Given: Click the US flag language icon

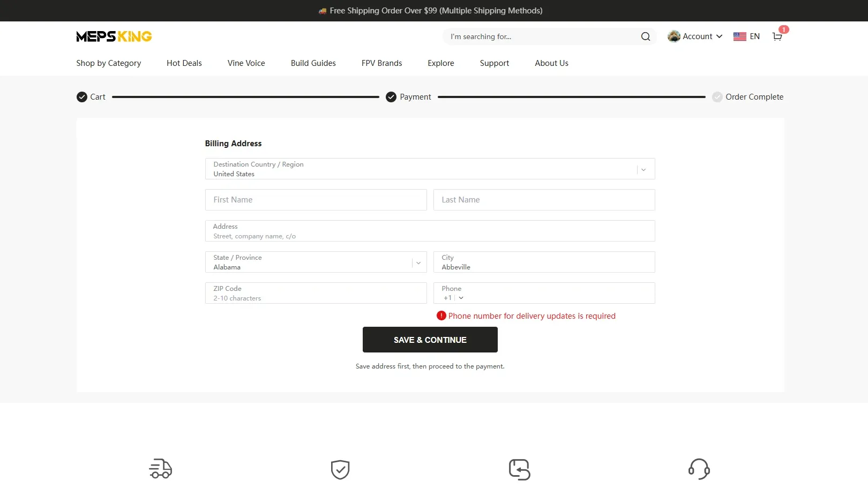Looking at the screenshot, I should [x=739, y=36].
